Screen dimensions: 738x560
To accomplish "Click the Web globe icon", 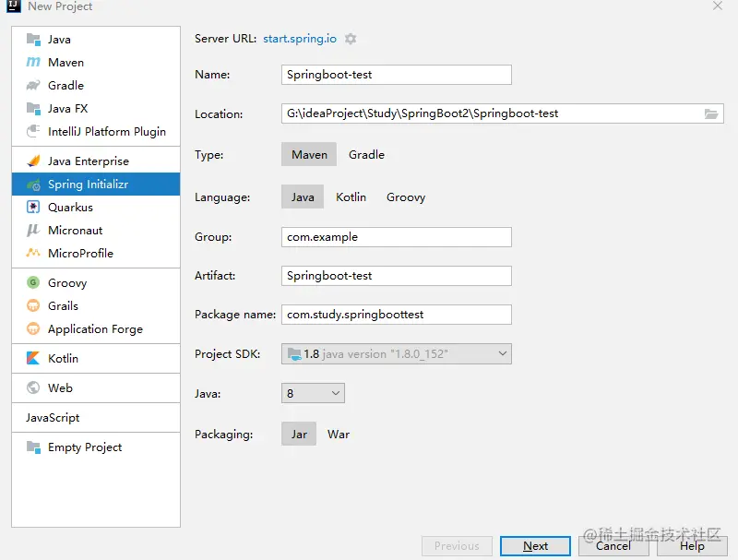I will (33, 387).
